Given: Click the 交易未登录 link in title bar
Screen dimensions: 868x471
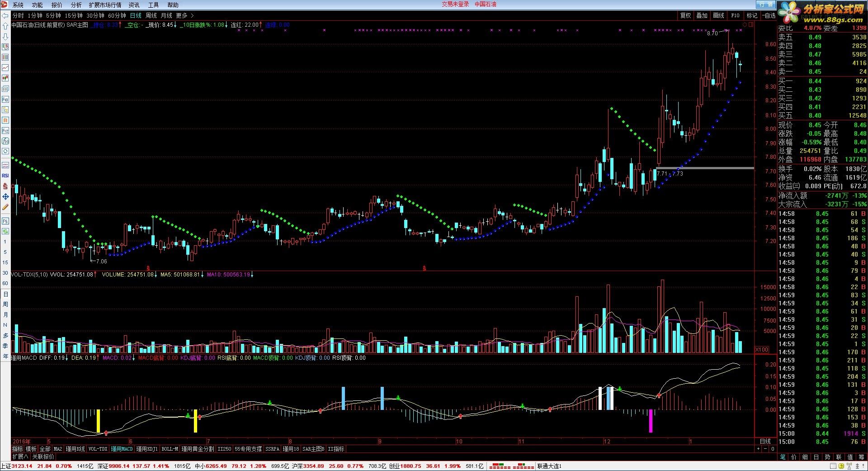Looking at the screenshot, I should pos(455,4).
